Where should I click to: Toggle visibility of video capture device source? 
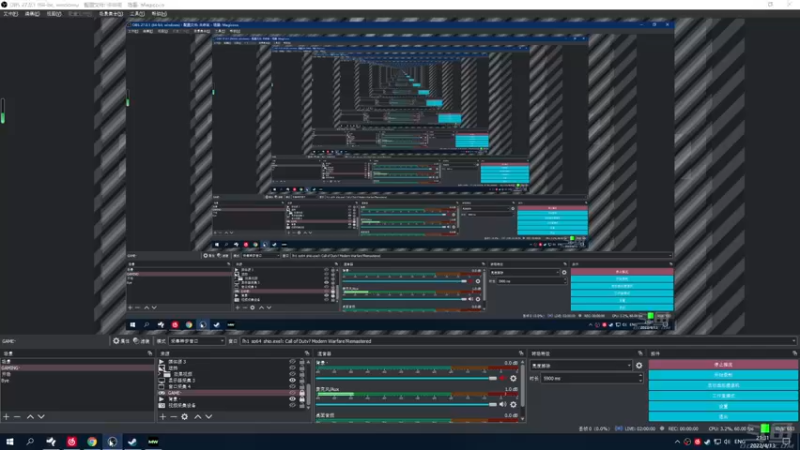292,405
